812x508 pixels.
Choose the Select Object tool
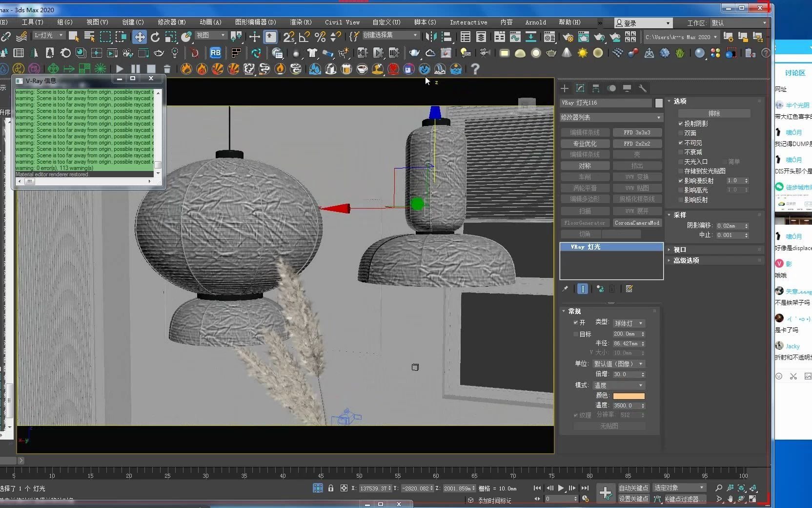click(74, 37)
